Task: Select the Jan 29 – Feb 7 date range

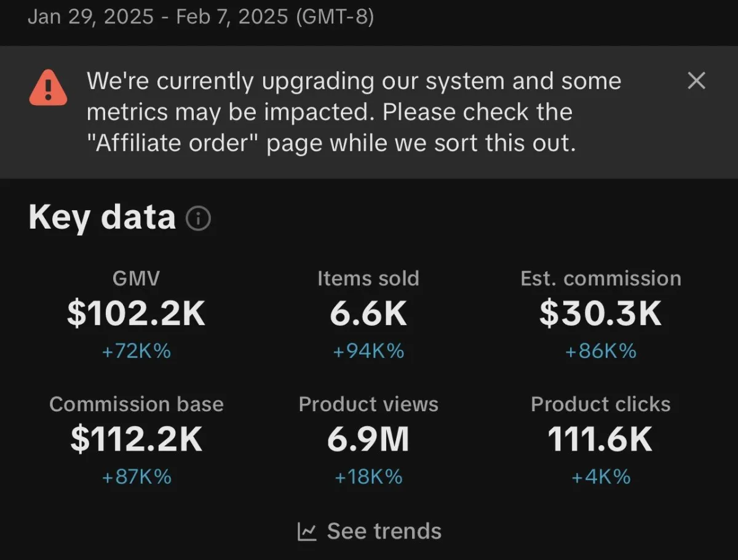Action: (x=200, y=17)
